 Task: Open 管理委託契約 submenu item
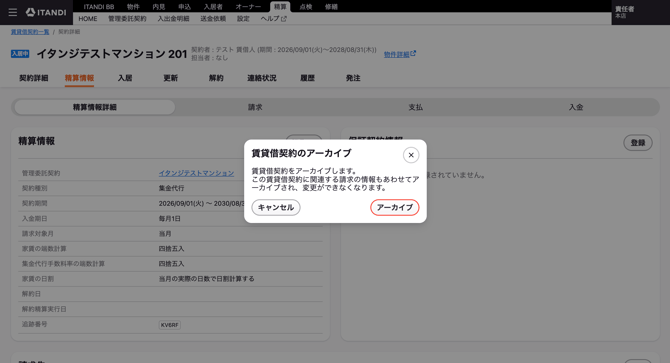click(x=127, y=19)
